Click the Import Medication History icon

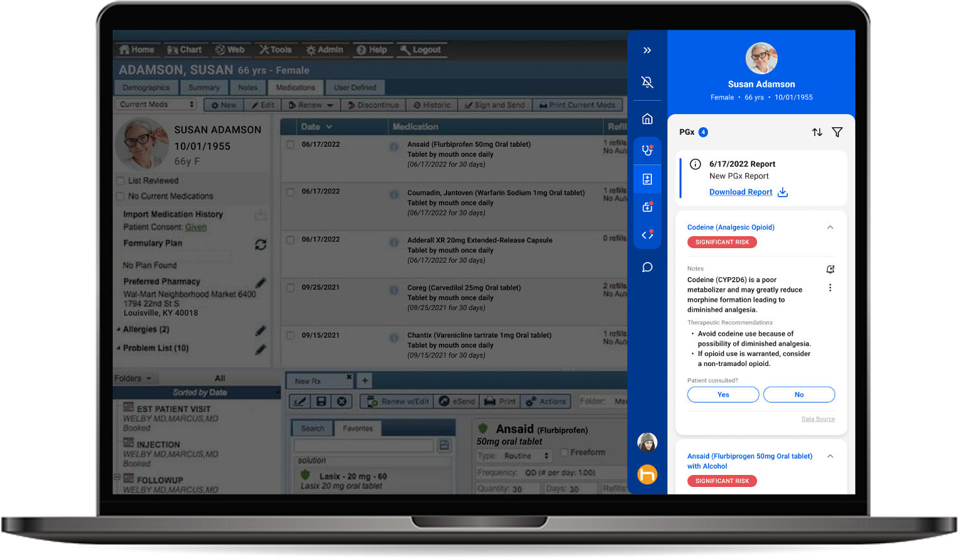click(x=260, y=216)
